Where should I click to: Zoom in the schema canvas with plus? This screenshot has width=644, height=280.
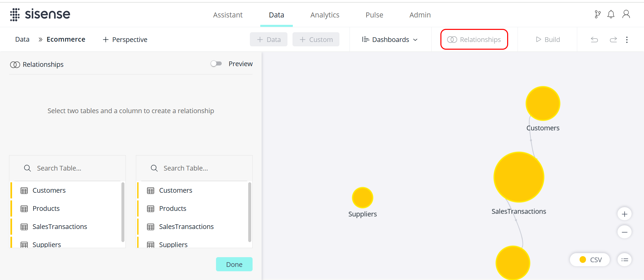click(x=625, y=214)
